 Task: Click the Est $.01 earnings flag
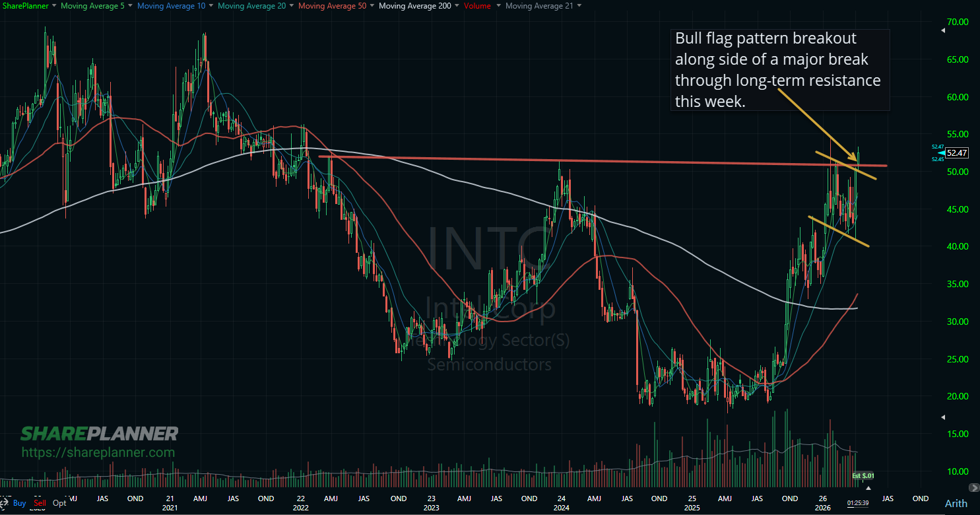coord(864,475)
